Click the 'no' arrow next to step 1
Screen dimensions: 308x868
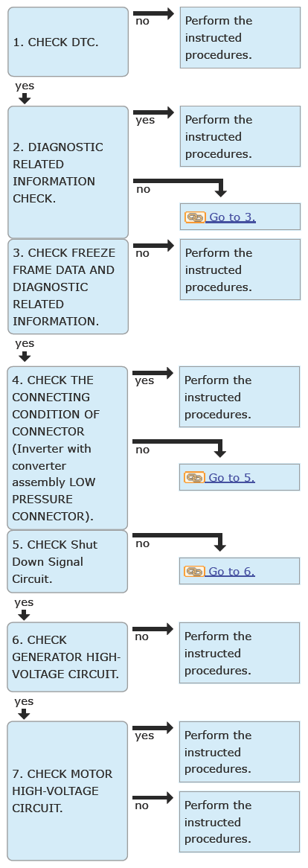point(154,13)
